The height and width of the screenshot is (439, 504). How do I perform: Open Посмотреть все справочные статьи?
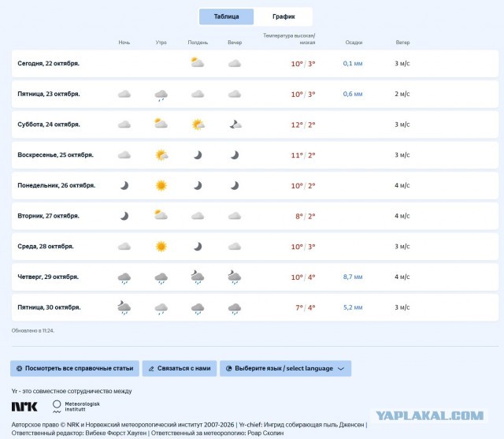tap(75, 368)
